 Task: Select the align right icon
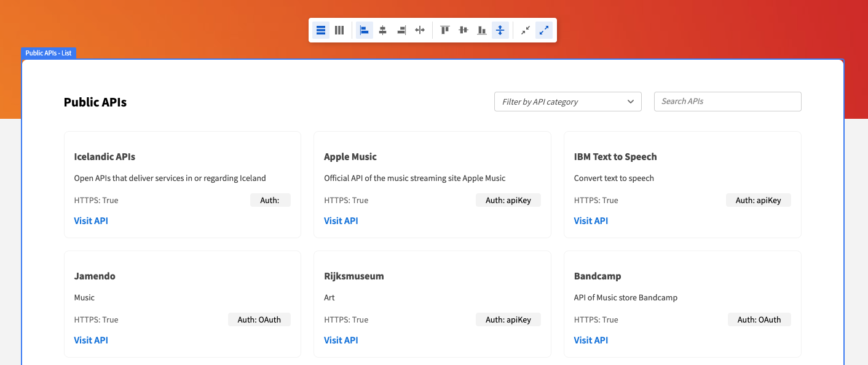coord(401,30)
